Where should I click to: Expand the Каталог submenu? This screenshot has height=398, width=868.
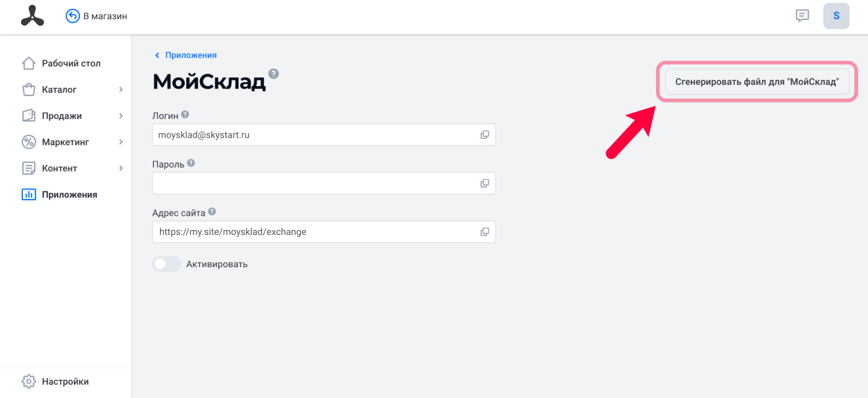point(121,90)
